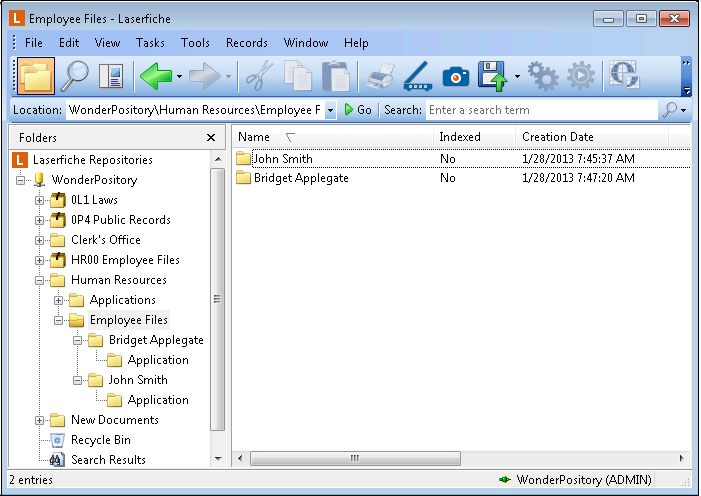701x496 pixels.
Task: Expand the Applications folder
Action: (59, 301)
